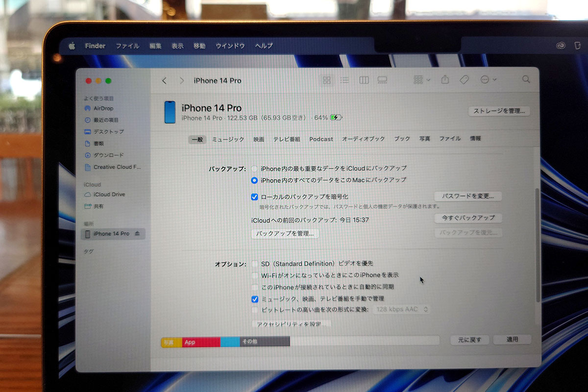Viewport: 588px width, 392px height.
Task: Click the 元に戻す button
Action: pyautogui.click(x=469, y=340)
